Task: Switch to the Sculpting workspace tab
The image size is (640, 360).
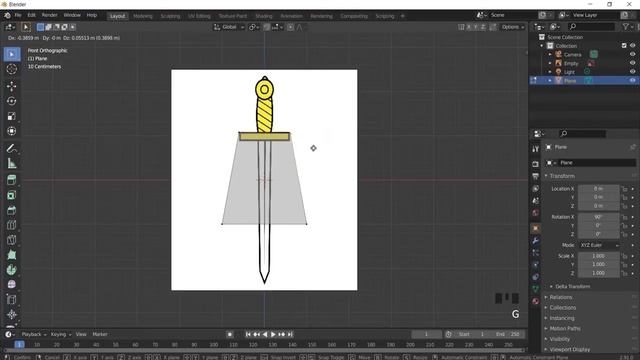Action: point(170,16)
